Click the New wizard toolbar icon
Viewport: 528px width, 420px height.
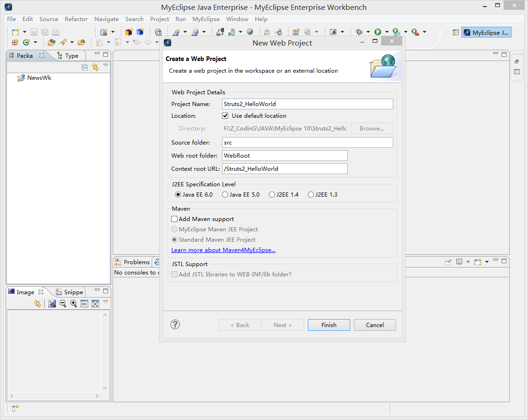tap(15, 32)
